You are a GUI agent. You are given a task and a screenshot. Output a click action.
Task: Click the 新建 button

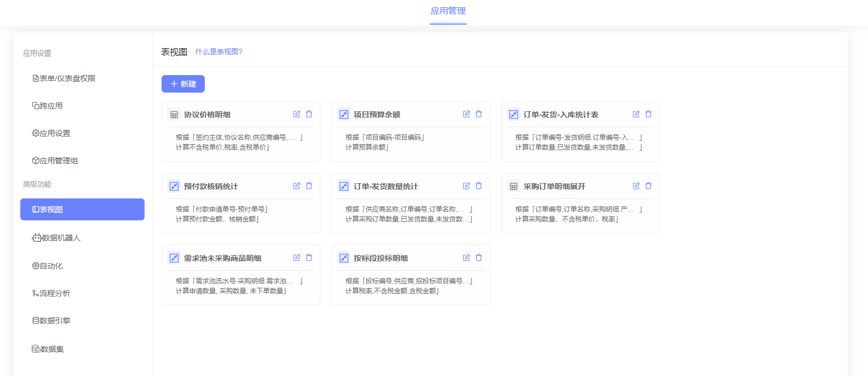[183, 84]
